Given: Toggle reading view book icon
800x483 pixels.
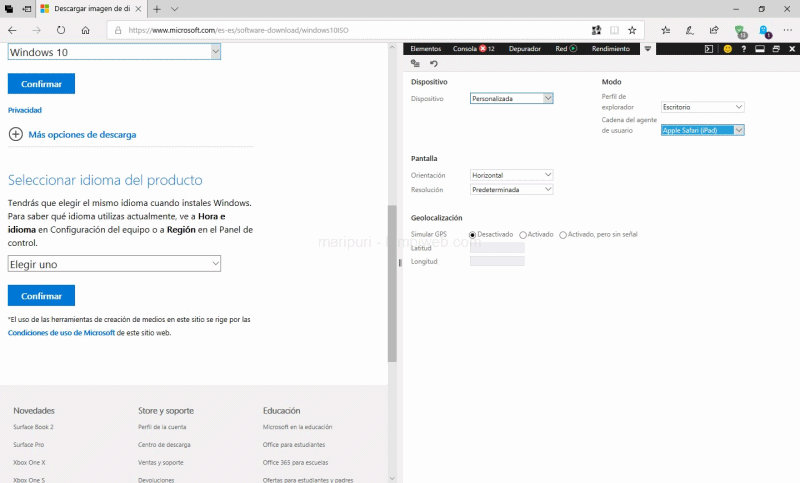Looking at the screenshot, I should [614, 30].
